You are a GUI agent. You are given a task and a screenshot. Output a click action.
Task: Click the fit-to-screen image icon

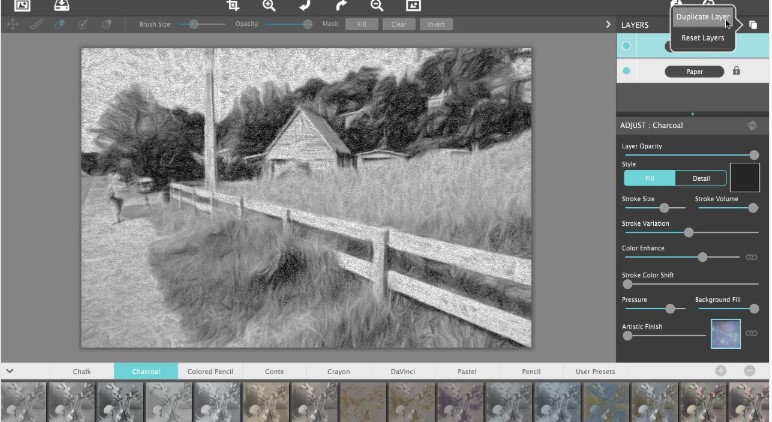click(x=413, y=5)
